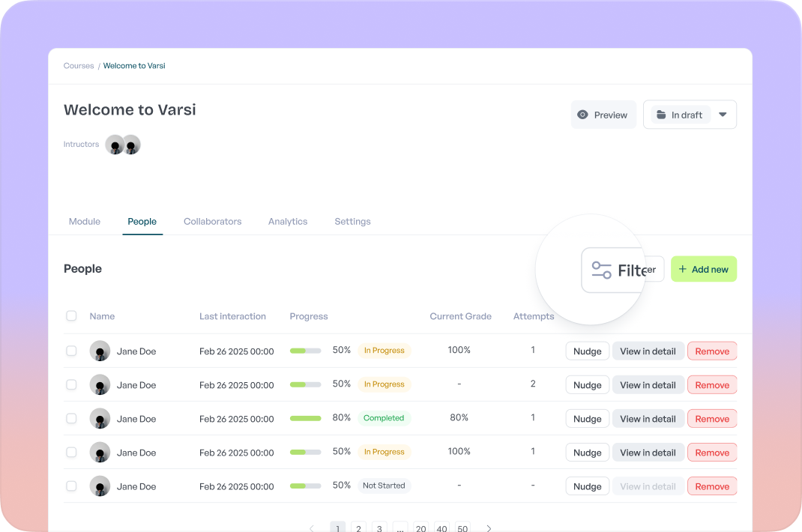The image size is (802, 532).
Task: Toggle the select-all checkbox in table header
Action: click(x=71, y=316)
